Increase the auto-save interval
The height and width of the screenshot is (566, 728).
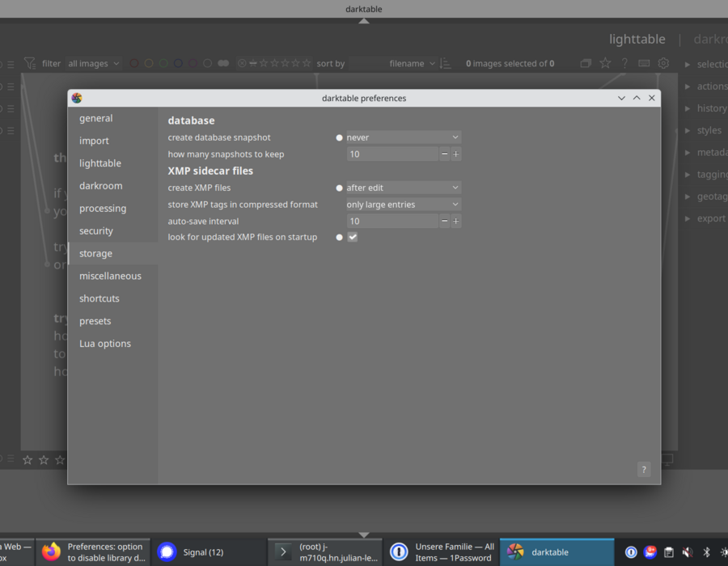click(455, 221)
